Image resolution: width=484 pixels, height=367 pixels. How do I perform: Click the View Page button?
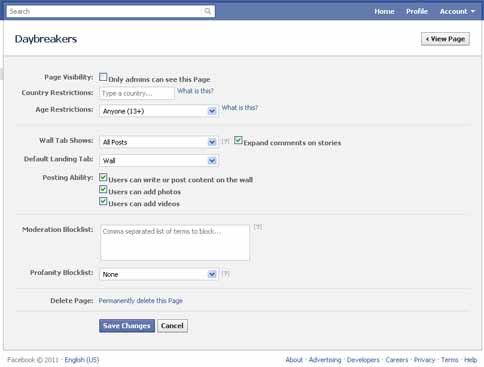pyautogui.click(x=445, y=39)
